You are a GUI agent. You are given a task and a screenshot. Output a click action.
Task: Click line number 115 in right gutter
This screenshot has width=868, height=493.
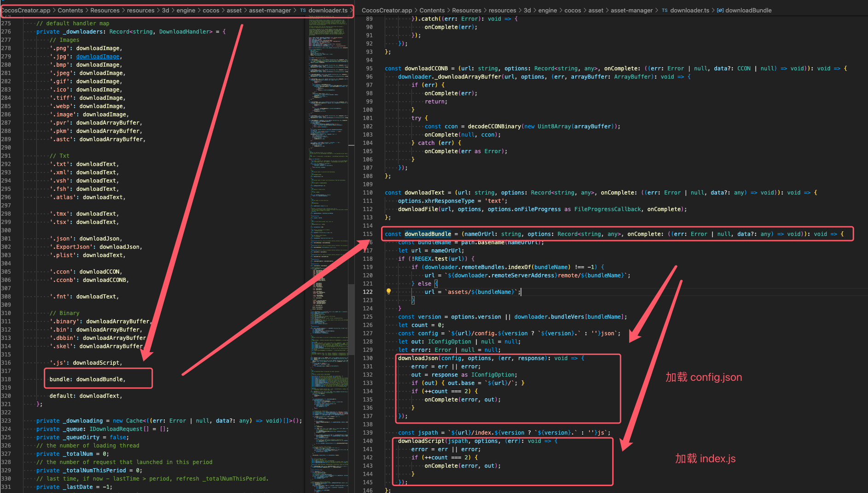tap(368, 234)
